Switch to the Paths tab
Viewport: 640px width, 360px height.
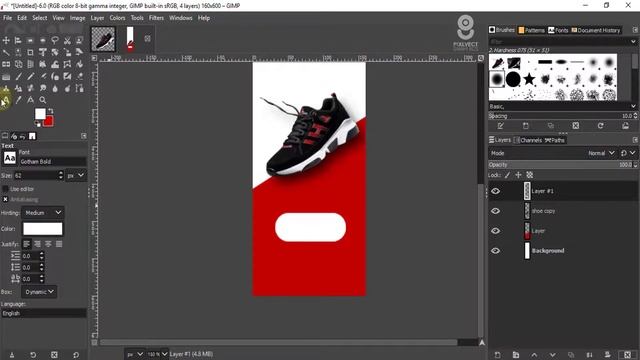pos(555,140)
